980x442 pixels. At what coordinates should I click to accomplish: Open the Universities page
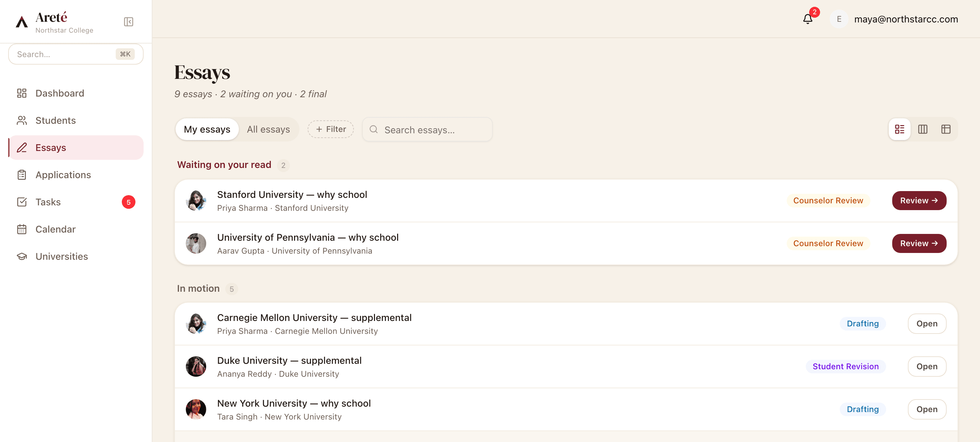pyautogui.click(x=76, y=257)
